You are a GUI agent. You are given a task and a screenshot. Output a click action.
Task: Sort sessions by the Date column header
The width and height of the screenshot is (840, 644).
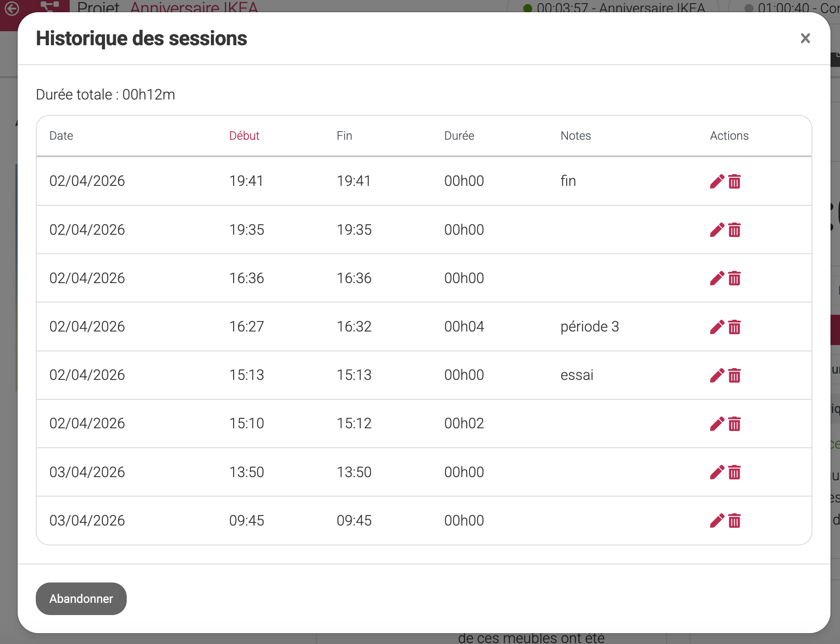pyautogui.click(x=61, y=136)
